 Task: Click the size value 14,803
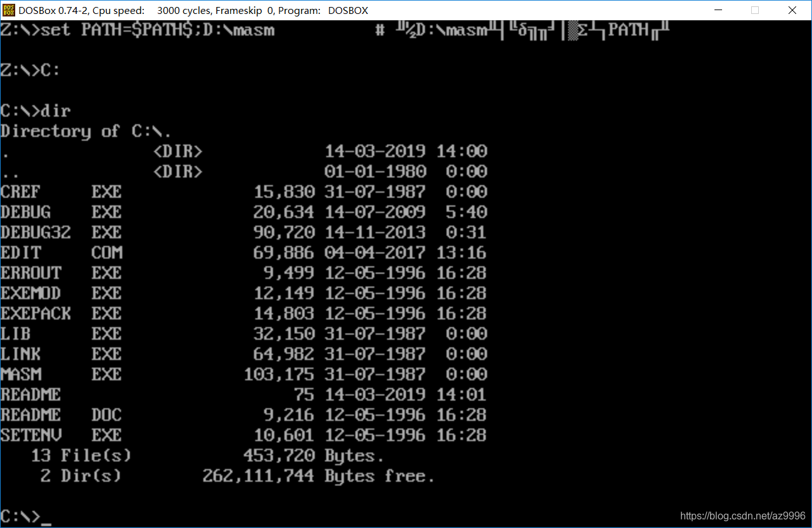point(284,314)
